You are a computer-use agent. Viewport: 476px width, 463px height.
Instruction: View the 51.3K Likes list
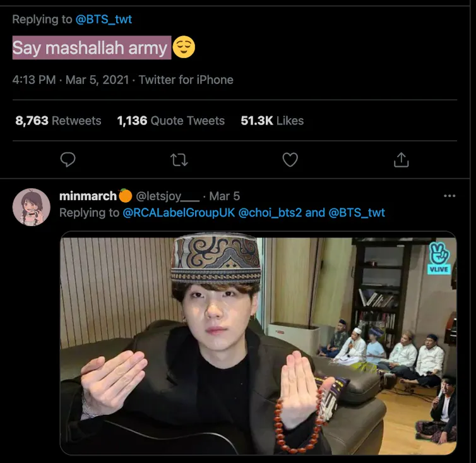(x=272, y=121)
